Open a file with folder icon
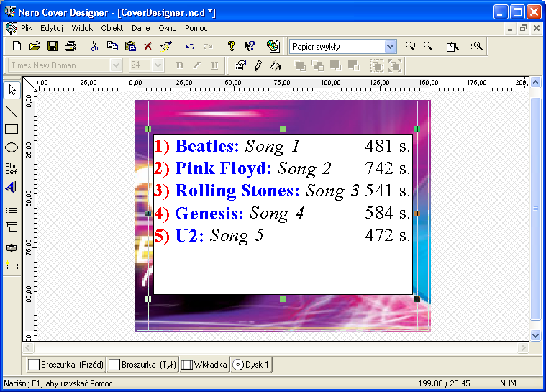546x392 pixels. pos(35,46)
